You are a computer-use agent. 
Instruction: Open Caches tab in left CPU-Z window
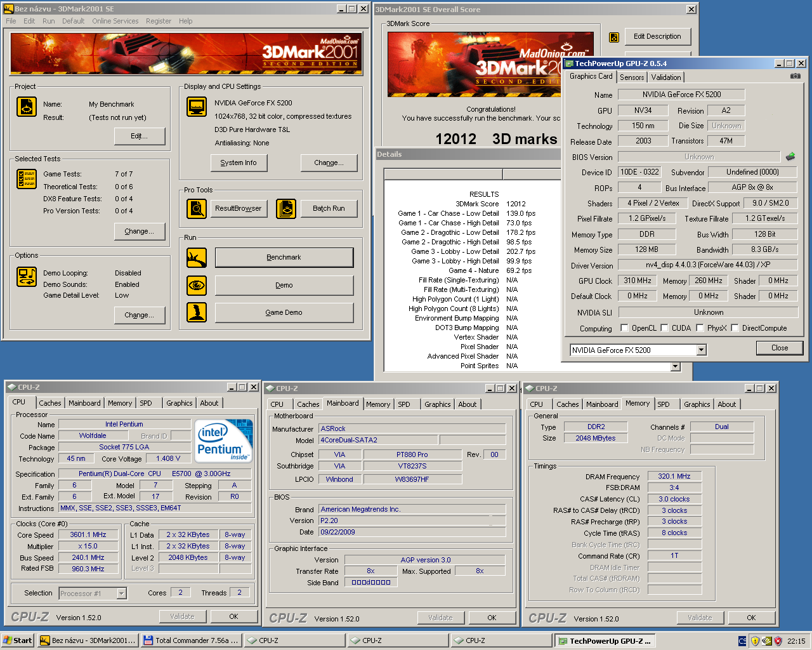(50, 403)
